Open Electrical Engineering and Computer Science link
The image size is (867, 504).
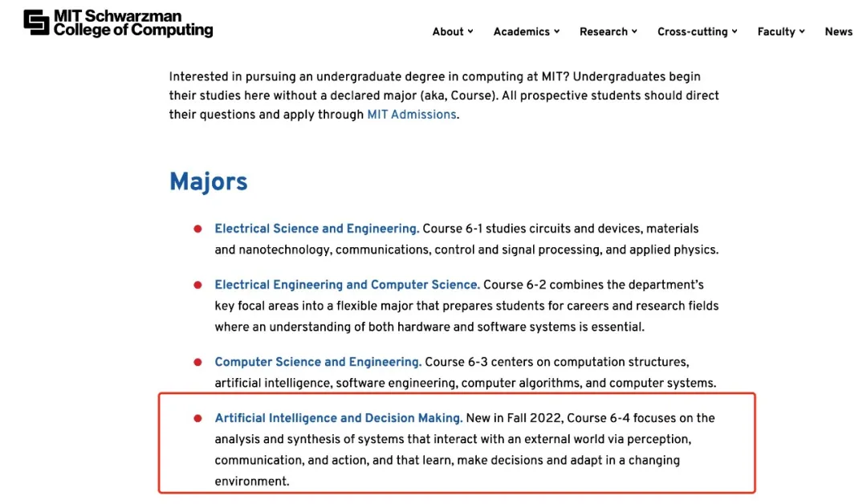(x=348, y=285)
